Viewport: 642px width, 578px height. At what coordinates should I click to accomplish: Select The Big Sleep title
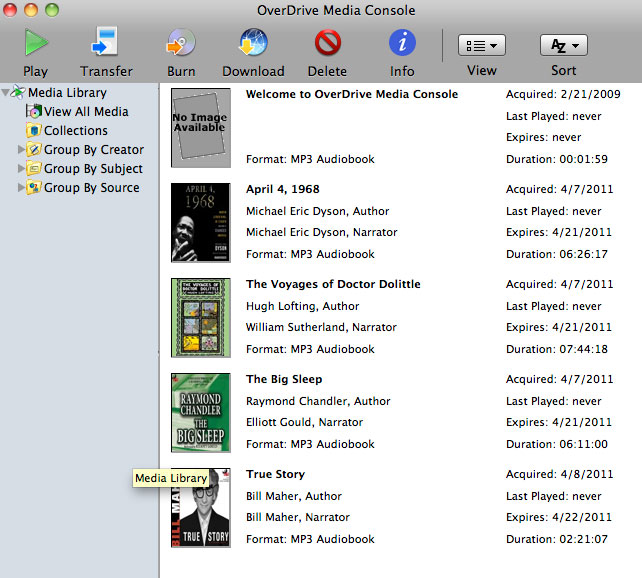pyautogui.click(x=284, y=379)
